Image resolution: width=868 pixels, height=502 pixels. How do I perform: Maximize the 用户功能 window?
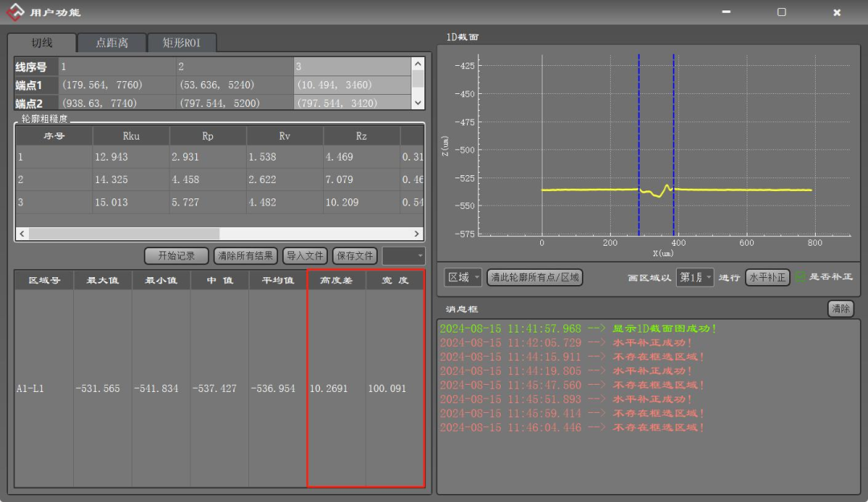click(781, 12)
